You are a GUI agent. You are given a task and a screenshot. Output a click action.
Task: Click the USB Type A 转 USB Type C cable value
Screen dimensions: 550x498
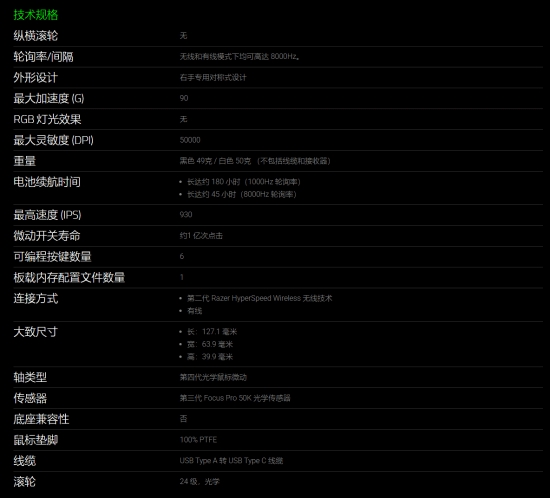[231, 461]
